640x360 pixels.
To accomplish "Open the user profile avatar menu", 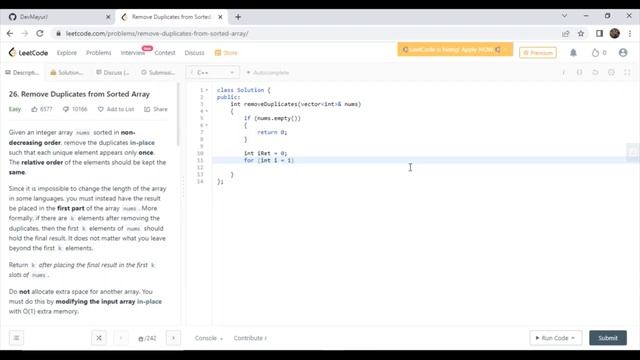I will (623, 53).
